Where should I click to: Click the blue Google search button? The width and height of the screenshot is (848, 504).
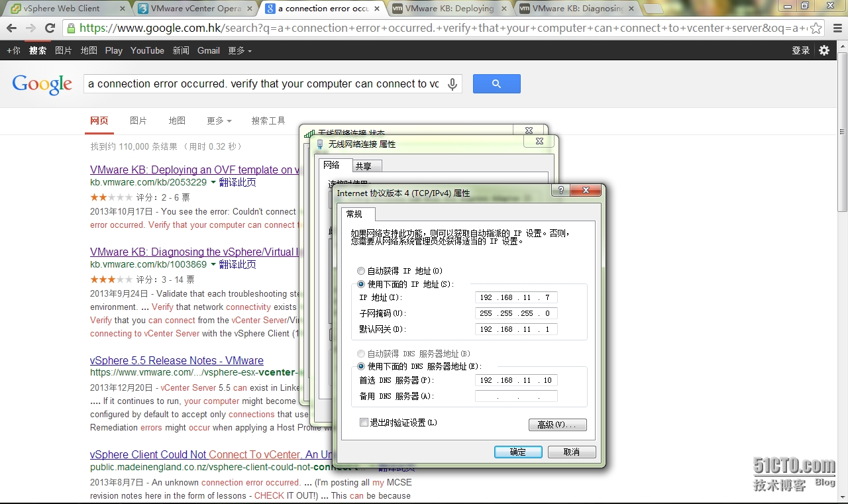point(496,83)
